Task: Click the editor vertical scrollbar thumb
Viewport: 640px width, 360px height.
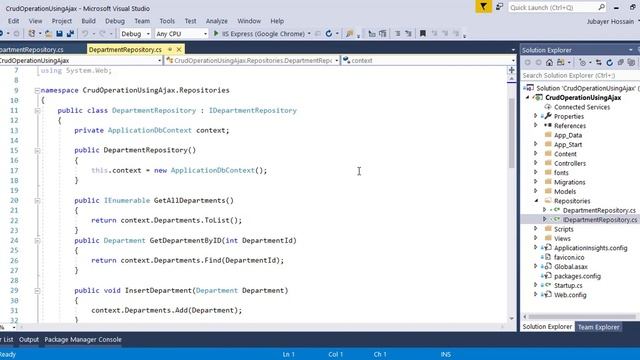Action: click(x=511, y=133)
